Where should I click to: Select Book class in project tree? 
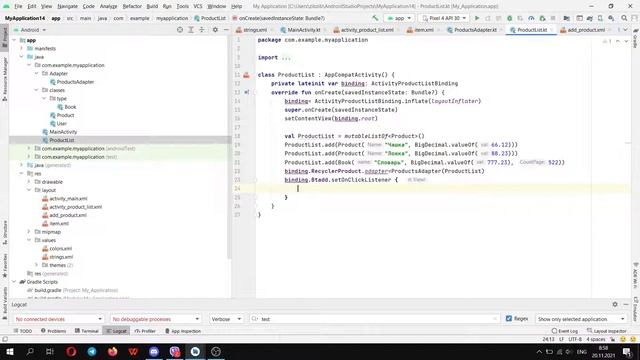(70, 107)
